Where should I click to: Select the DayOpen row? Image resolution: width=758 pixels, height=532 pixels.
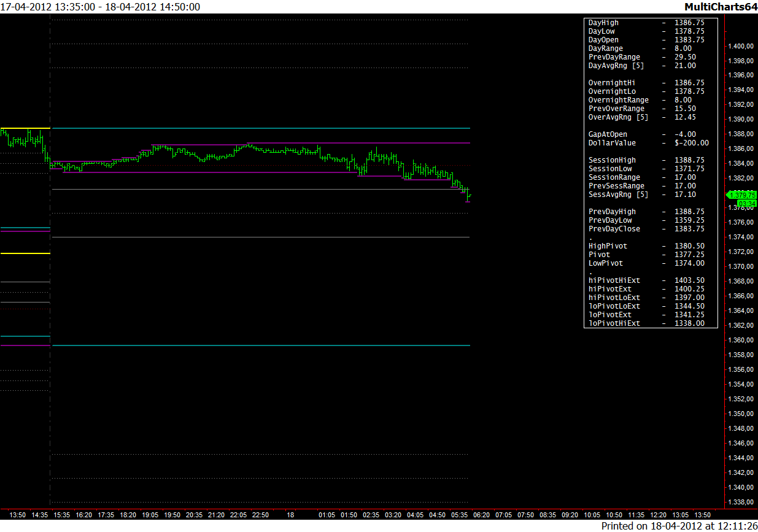tap(646, 40)
